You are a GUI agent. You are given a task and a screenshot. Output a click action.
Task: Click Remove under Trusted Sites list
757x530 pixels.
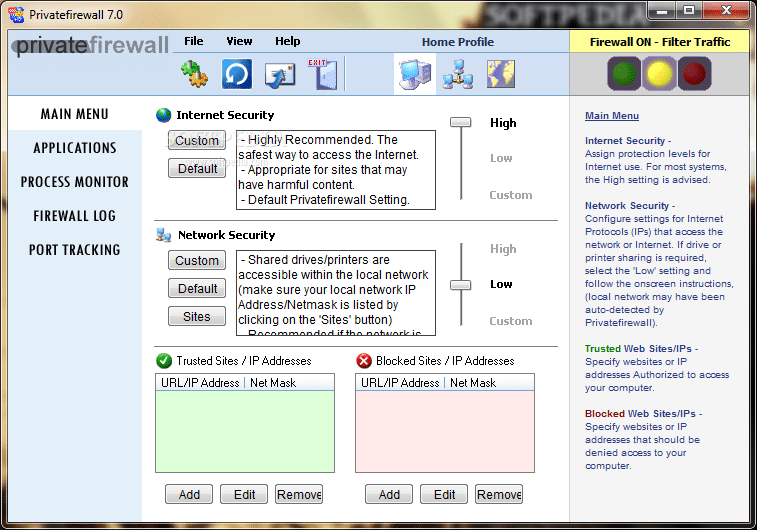click(x=299, y=494)
